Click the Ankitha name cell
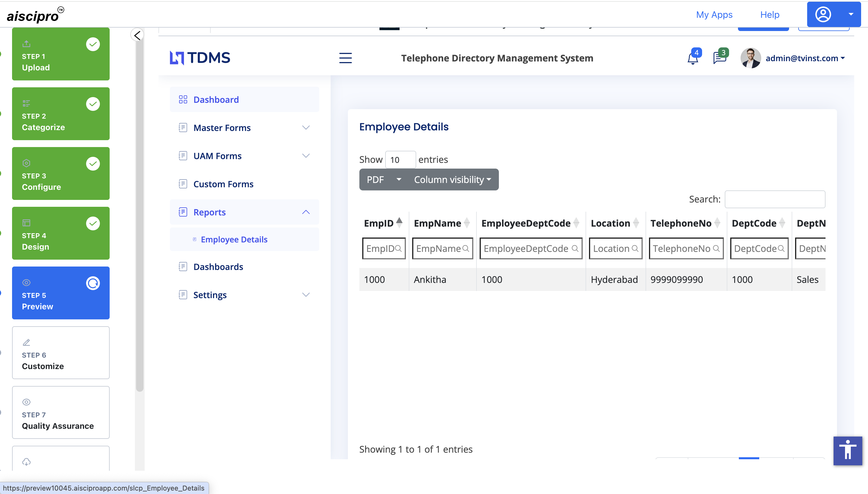This screenshot has width=868, height=494. coord(443,279)
